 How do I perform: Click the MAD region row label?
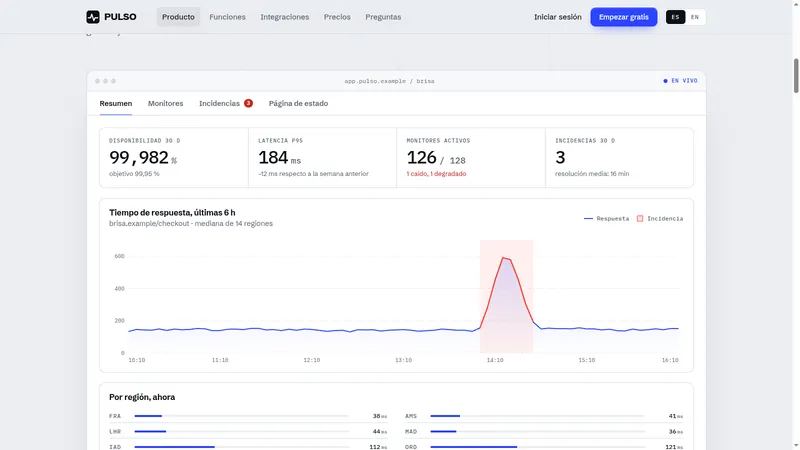click(x=411, y=432)
